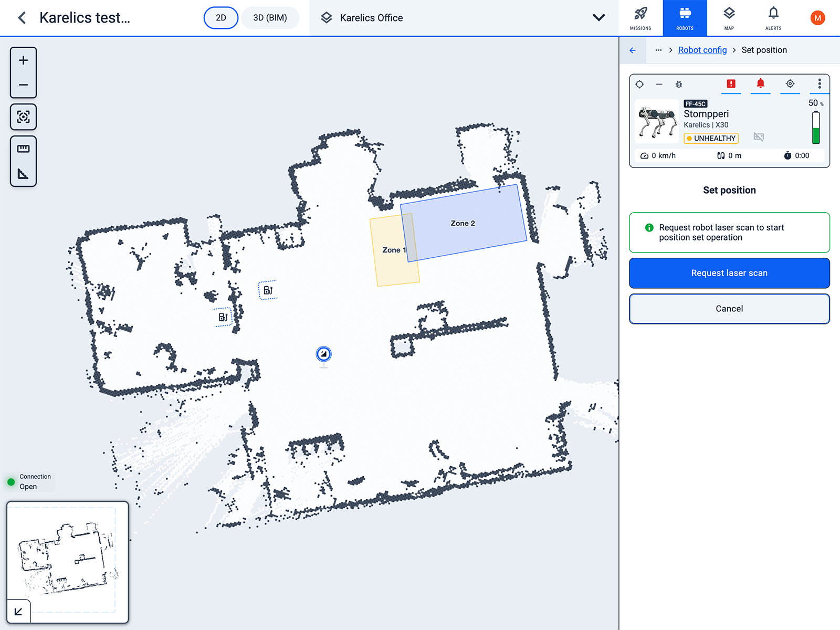Viewport: 840px width, 630px height.
Task: Select the angle measure tool
Action: 23,174
